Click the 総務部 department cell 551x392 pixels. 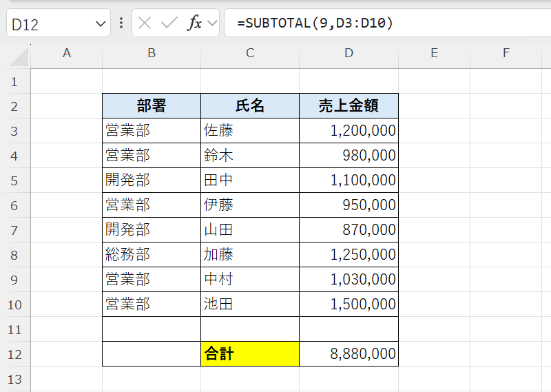point(152,255)
